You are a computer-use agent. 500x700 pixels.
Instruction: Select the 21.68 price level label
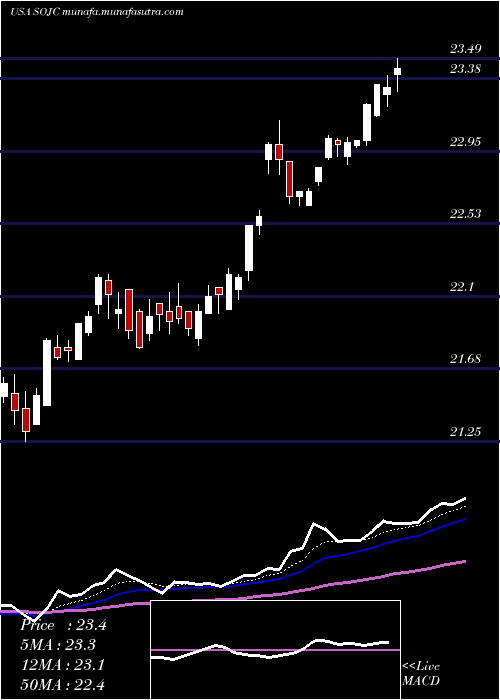pos(466,358)
